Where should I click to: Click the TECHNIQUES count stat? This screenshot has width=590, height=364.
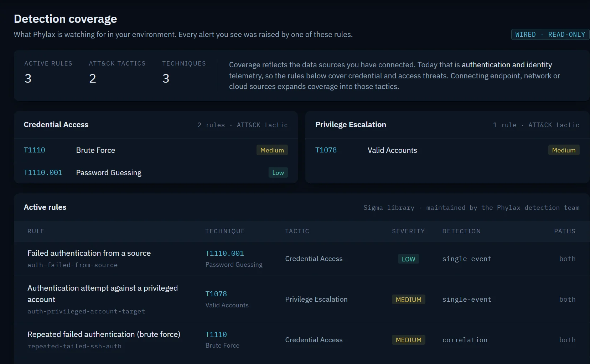(x=184, y=72)
